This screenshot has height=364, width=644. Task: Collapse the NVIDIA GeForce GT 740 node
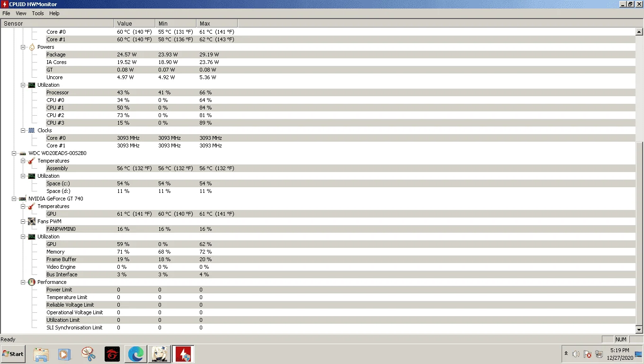click(x=14, y=199)
